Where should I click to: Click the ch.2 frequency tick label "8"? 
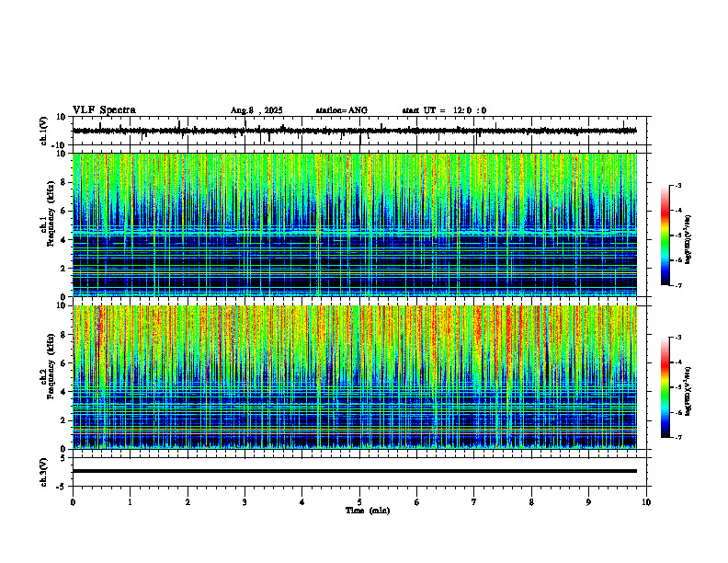click(63, 335)
